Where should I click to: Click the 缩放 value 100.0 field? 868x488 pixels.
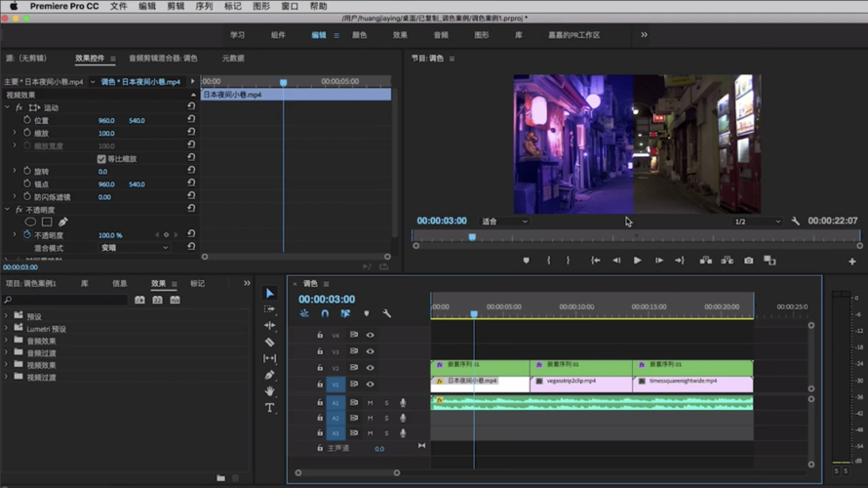click(x=106, y=134)
